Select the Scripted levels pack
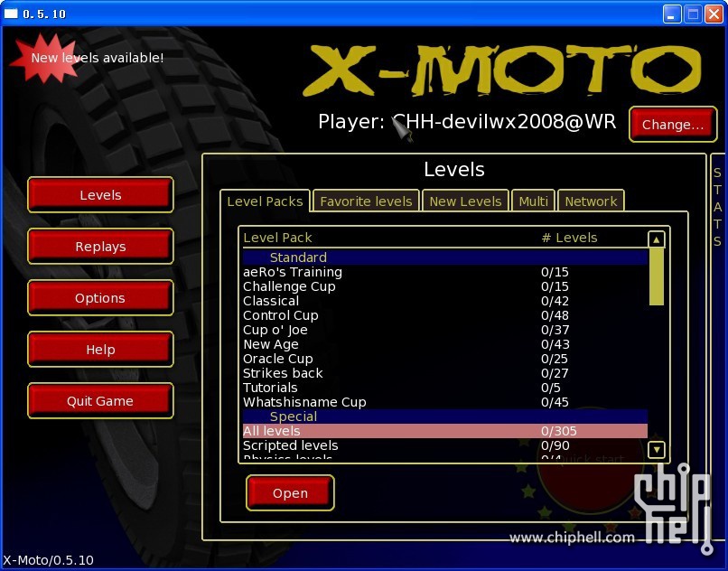The height and width of the screenshot is (571, 728). tap(444, 445)
